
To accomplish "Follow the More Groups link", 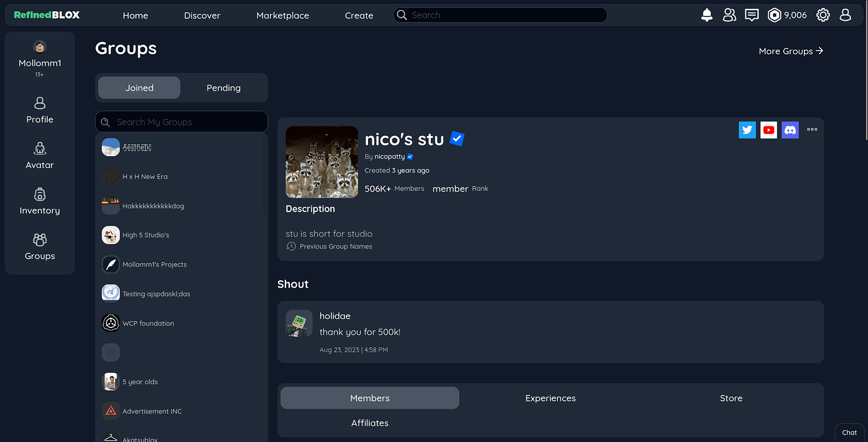I will (791, 51).
